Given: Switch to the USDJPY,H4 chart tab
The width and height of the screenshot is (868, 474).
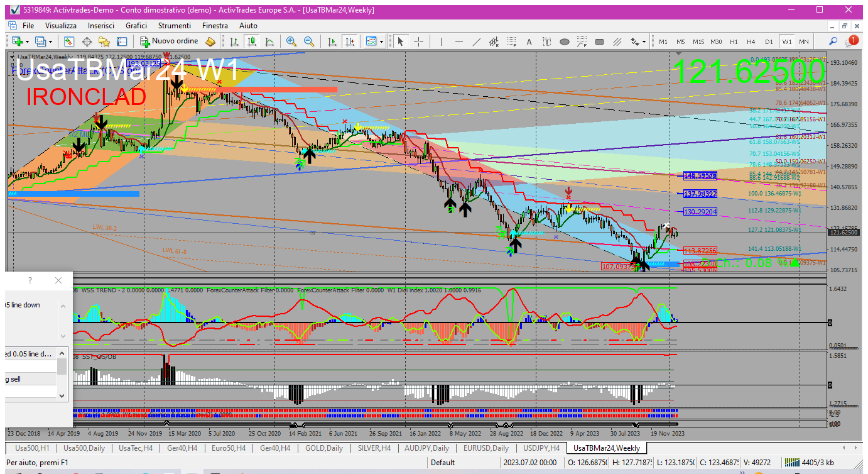Looking at the screenshot, I should tap(540, 448).
